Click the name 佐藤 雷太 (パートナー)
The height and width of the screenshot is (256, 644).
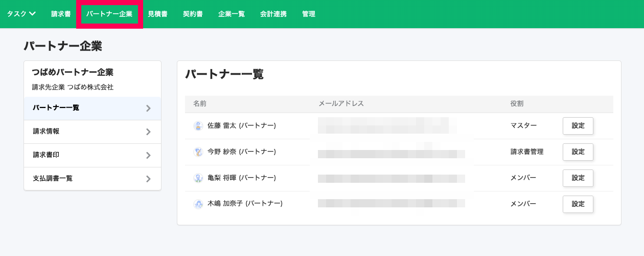242,125
